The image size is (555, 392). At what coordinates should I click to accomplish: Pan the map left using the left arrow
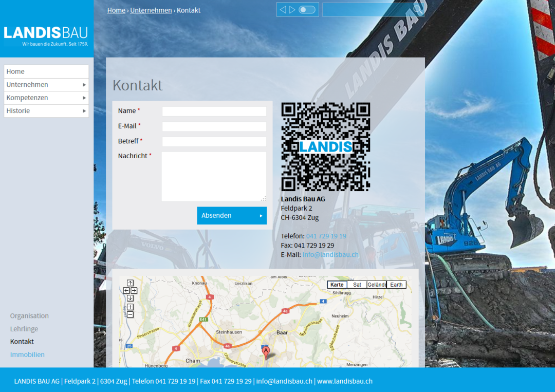pyautogui.click(x=126, y=290)
